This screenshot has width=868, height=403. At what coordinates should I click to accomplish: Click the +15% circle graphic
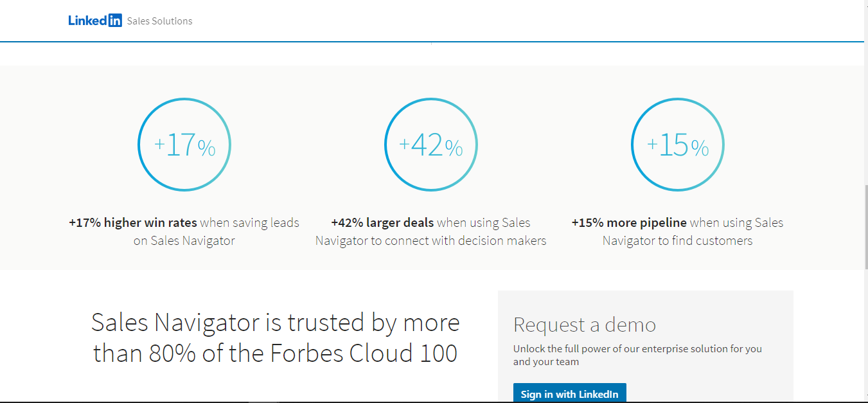pyautogui.click(x=678, y=145)
